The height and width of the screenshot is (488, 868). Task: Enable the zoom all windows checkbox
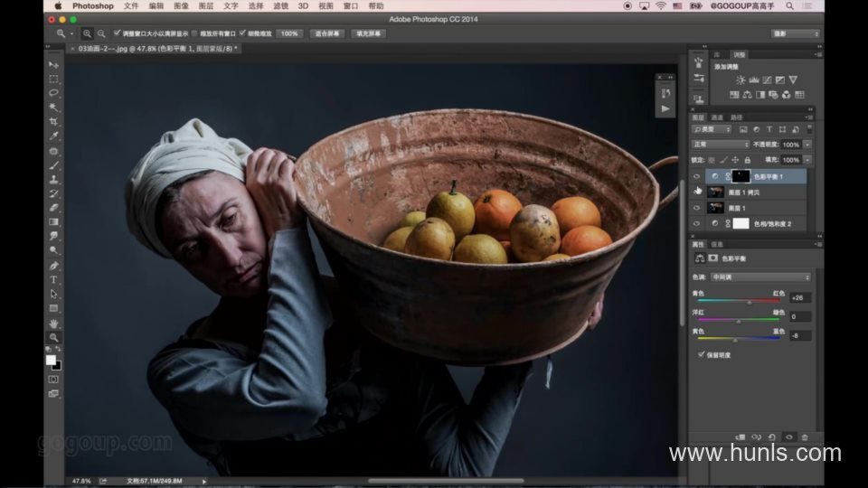click(194, 33)
